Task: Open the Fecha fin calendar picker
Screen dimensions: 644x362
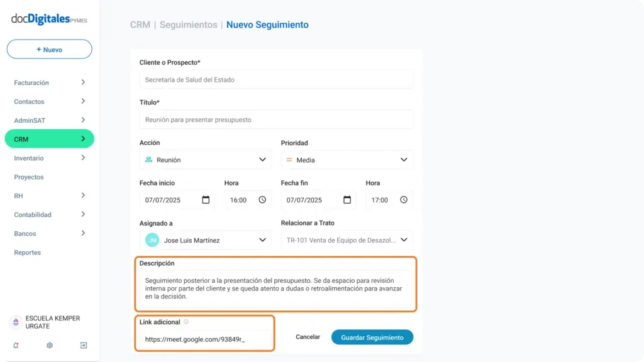Action: [347, 200]
